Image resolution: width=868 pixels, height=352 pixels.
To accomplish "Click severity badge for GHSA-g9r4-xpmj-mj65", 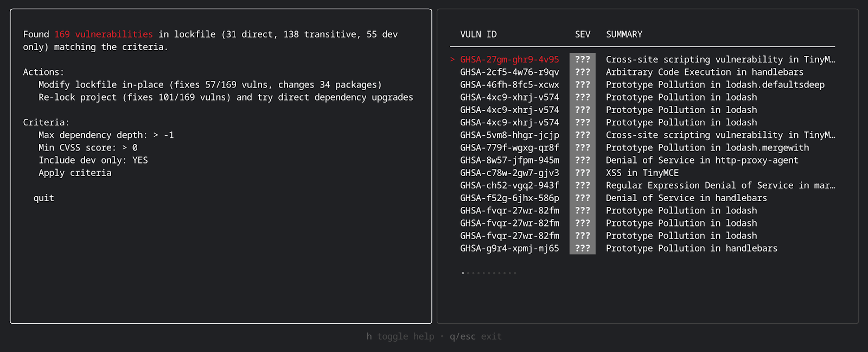I will (583, 248).
